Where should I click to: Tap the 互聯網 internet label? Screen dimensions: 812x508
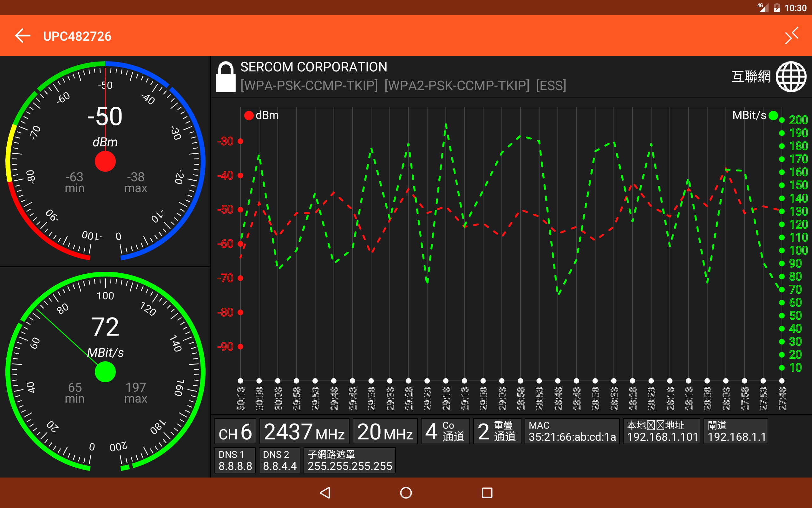click(751, 77)
